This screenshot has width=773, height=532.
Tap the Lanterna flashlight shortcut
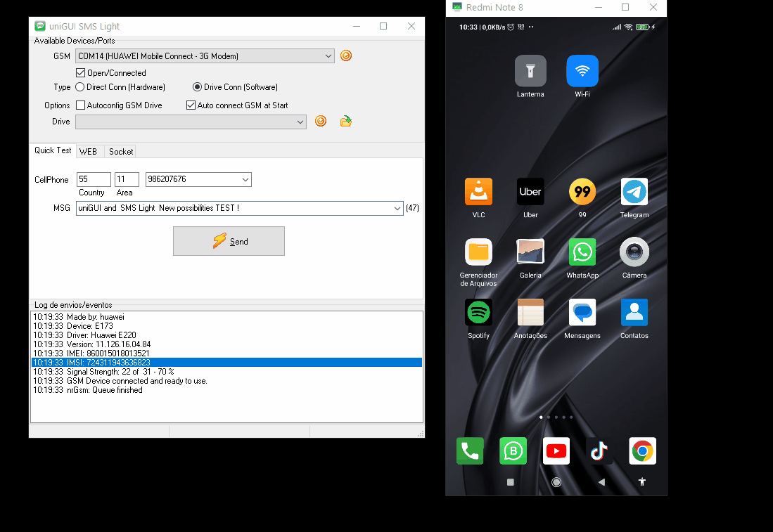pos(530,71)
